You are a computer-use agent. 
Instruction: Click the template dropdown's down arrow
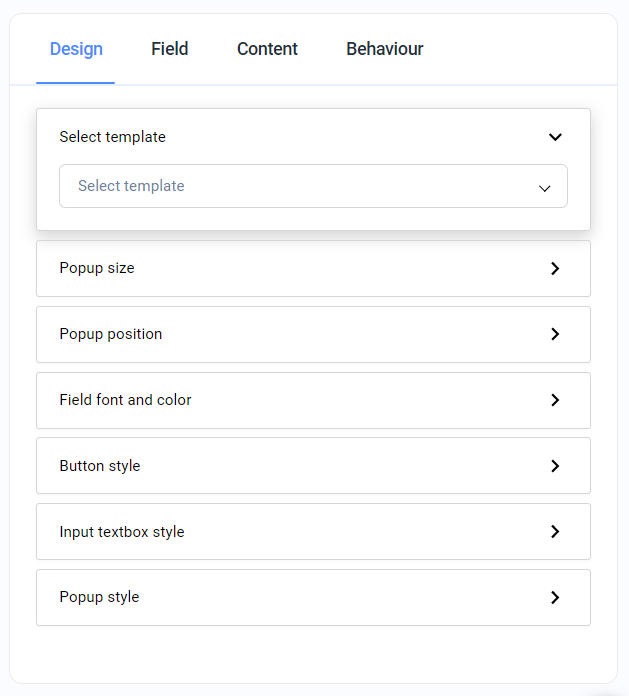[545, 187]
